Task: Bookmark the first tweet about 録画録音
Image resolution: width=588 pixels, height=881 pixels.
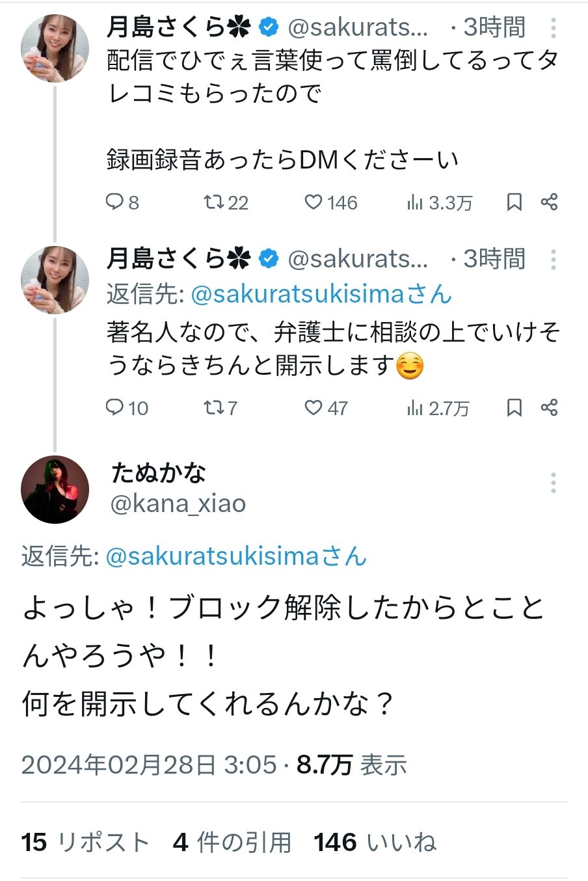Action: [514, 202]
